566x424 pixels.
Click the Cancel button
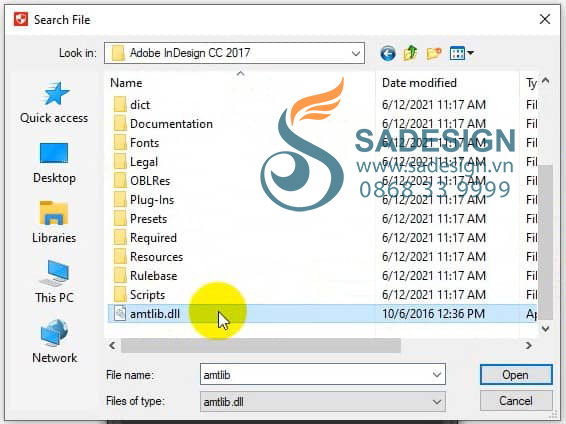coord(516,401)
